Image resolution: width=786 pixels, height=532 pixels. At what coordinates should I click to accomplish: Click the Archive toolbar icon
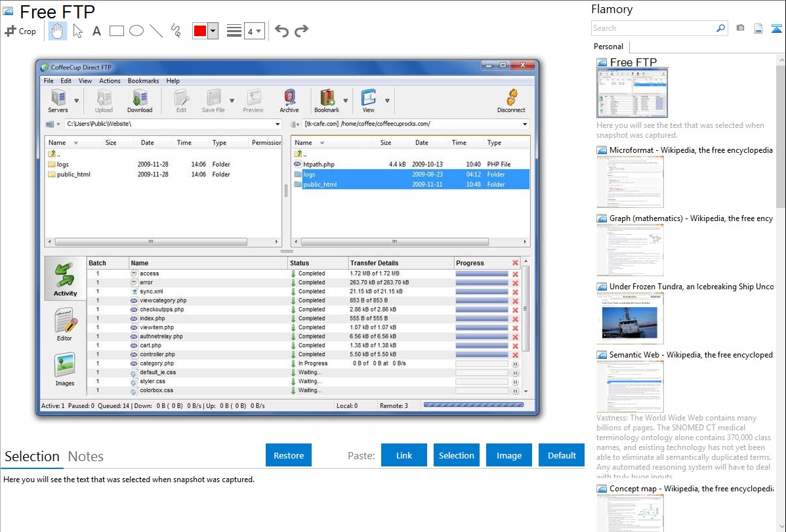(x=289, y=101)
